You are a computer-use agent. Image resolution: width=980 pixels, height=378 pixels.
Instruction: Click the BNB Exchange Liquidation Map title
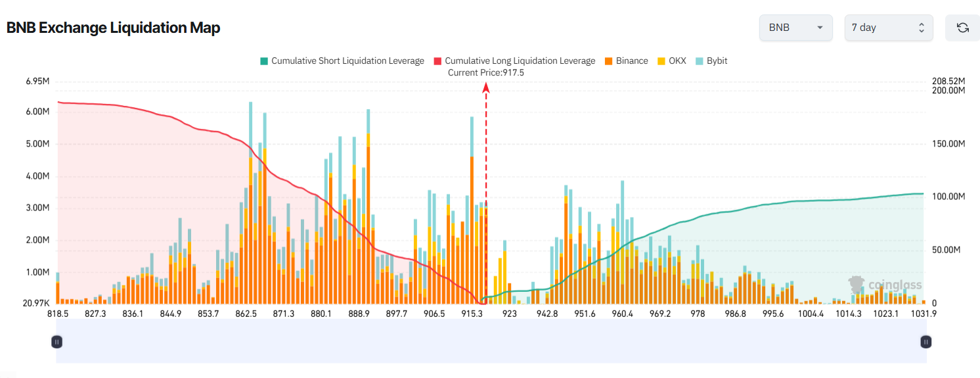(113, 28)
